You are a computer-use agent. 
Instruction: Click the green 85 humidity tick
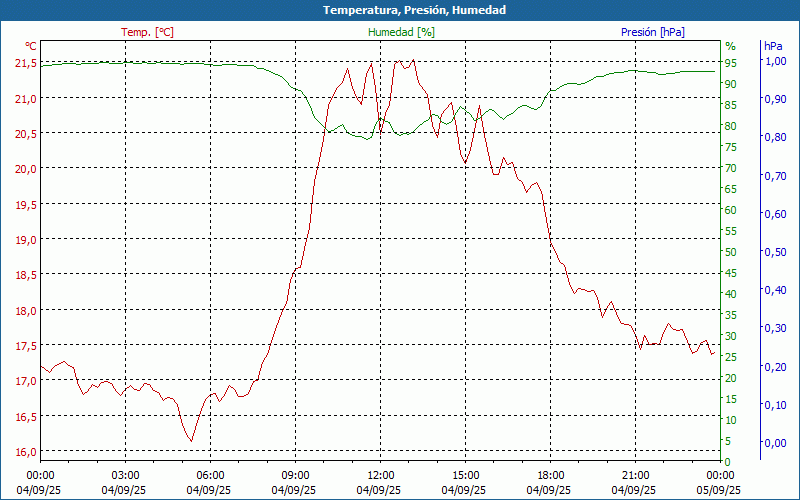point(731,105)
